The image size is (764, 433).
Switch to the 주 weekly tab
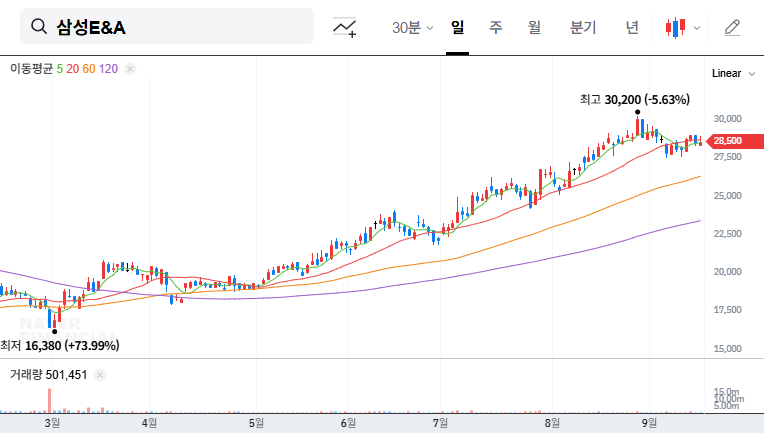pyautogui.click(x=496, y=27)
